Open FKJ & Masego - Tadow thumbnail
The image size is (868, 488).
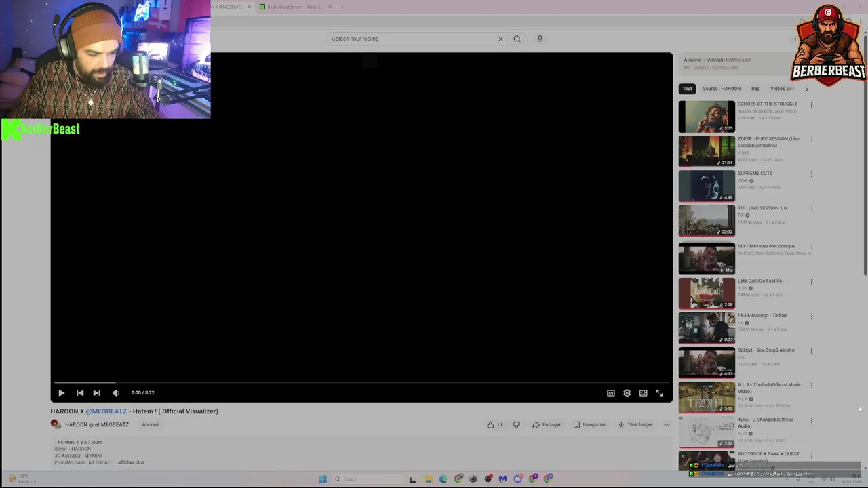[x=707, y=327]
